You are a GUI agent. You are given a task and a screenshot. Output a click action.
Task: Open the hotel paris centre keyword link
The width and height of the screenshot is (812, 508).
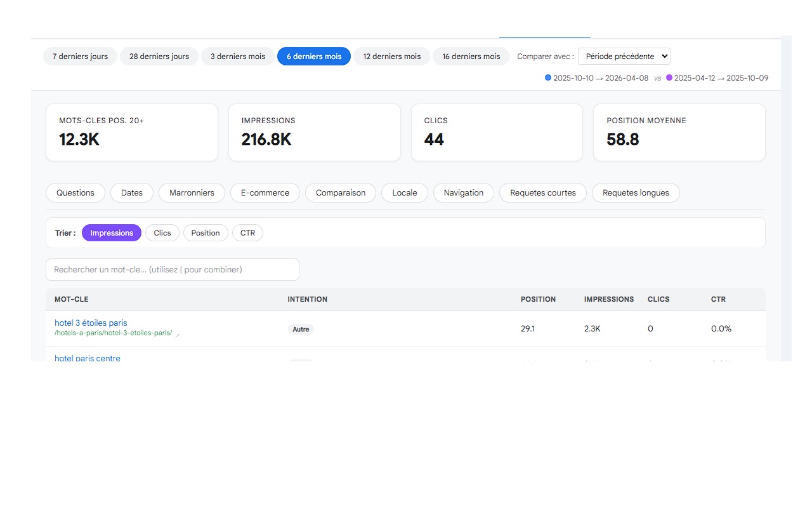pos(88,358)
